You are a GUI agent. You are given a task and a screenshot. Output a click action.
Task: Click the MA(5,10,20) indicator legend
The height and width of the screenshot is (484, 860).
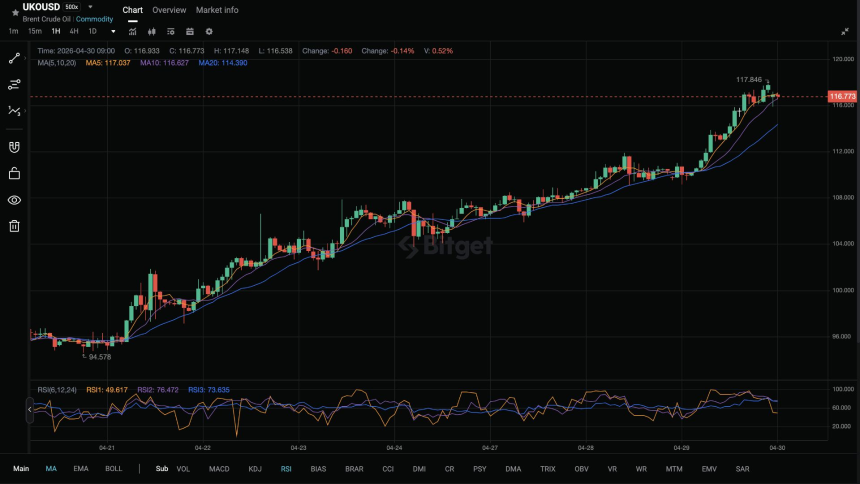point(56,63)
